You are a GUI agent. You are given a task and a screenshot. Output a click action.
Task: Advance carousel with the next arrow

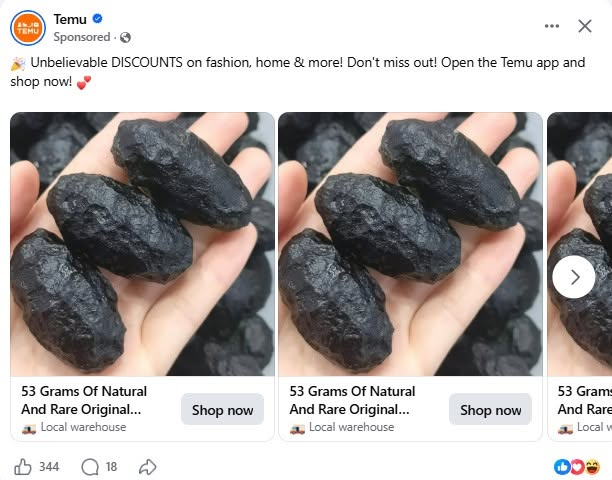pos(574,277)
